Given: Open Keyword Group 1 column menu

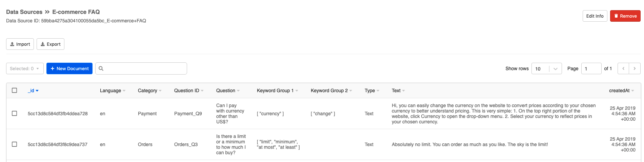Looking at the screenshot, I should click(x=297, y=91).
